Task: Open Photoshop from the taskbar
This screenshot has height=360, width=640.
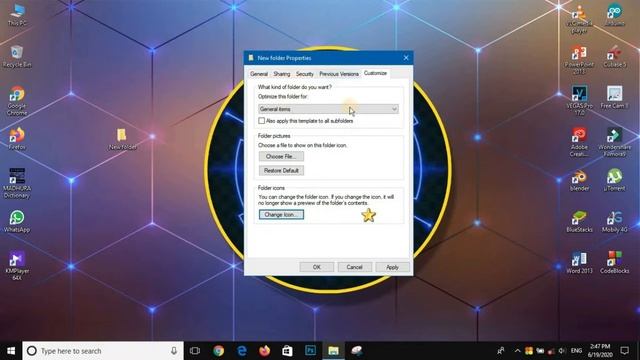Action: pos(310,351)
